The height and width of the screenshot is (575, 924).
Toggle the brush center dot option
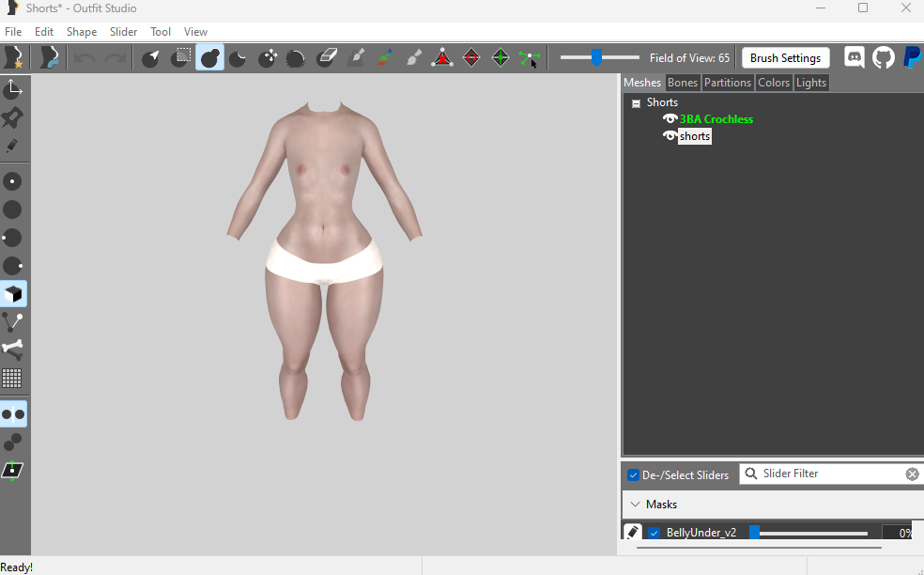click(x=12, y=181)
